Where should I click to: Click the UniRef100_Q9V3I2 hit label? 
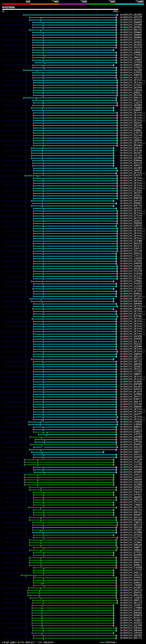point(131,397)
